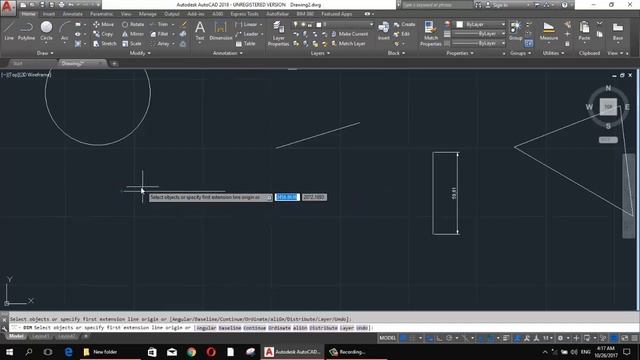Viewport: 640px width, 360px height.
Task: Activate the Stretch command
Action: (104, 44)
